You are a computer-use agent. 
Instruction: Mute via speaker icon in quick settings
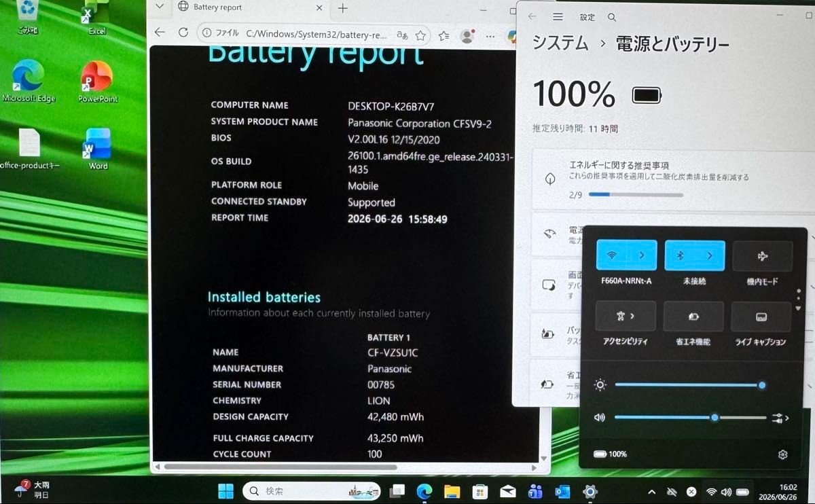tap(599, 418)
